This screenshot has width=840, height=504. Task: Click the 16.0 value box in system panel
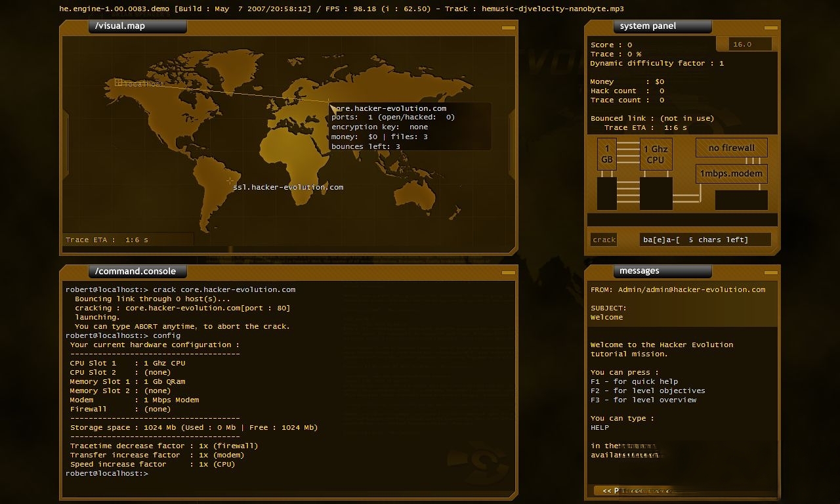click(750, 44)
